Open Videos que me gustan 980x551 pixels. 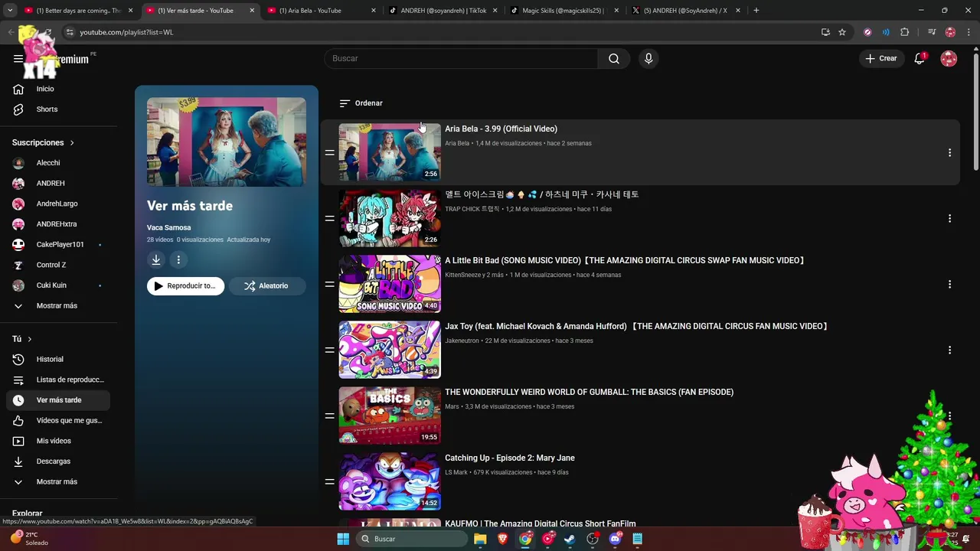(x=58, y=421)
